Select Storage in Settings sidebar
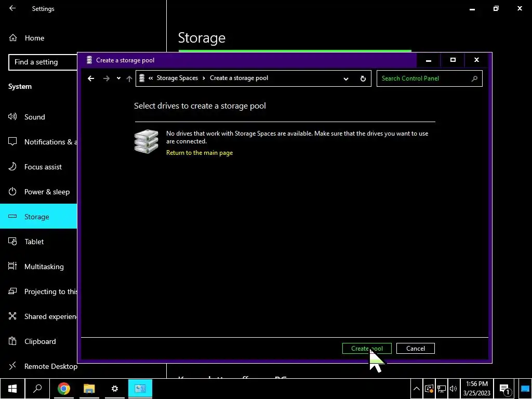 coord(38,217)
